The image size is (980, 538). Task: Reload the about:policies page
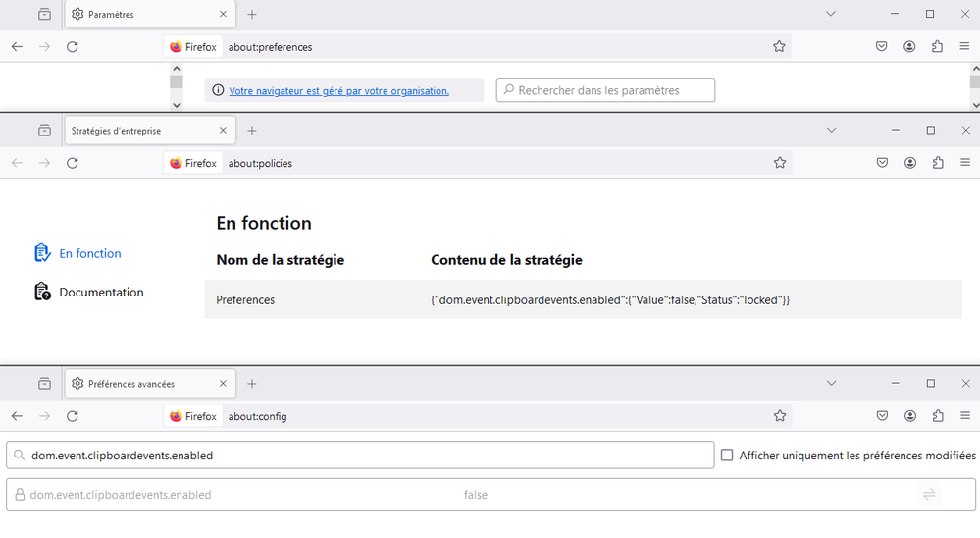click(x=73, y=163)
